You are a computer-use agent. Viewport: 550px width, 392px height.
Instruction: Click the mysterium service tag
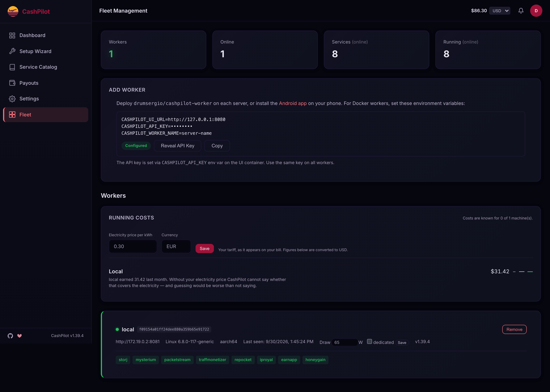click(146, 360)
